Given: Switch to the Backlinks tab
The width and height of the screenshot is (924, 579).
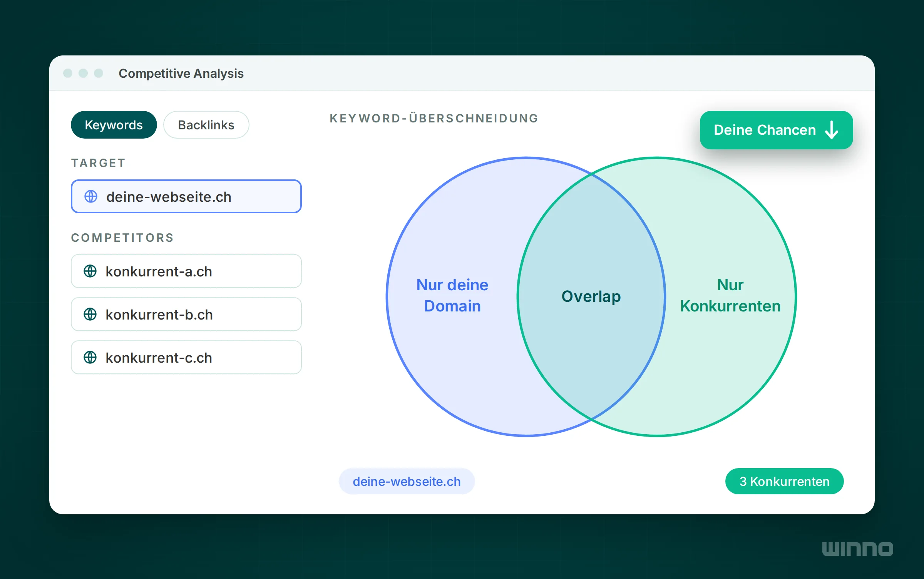Looking at the screenshot, I should coord(206,125).
